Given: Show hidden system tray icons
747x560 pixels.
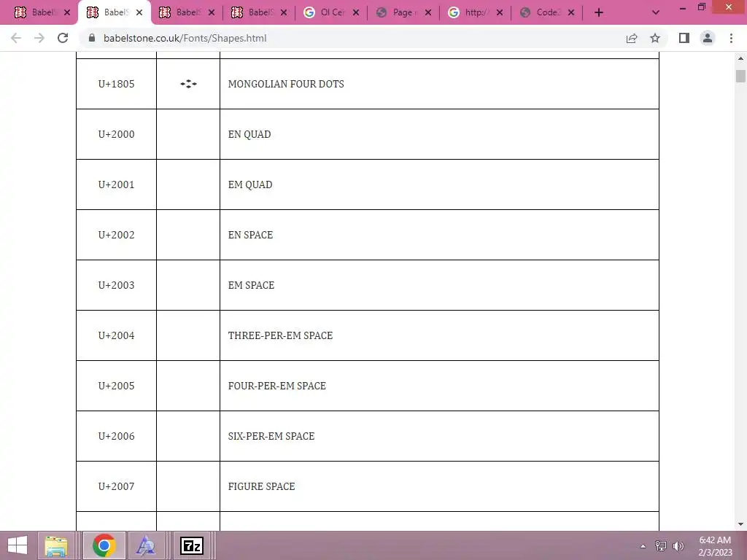Looking at the screenshot, I should coord(643,546).
